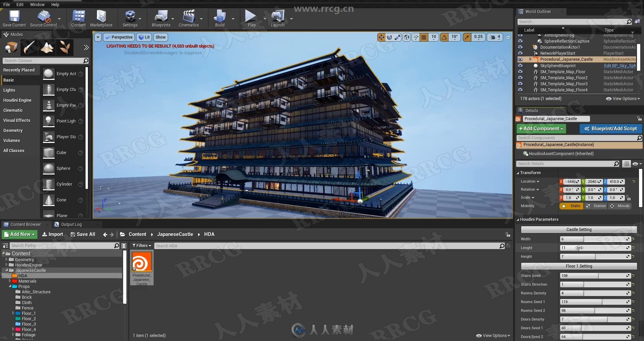Open the Edit menu
This screenshot has height=341, width=644.
coord(20,4)
